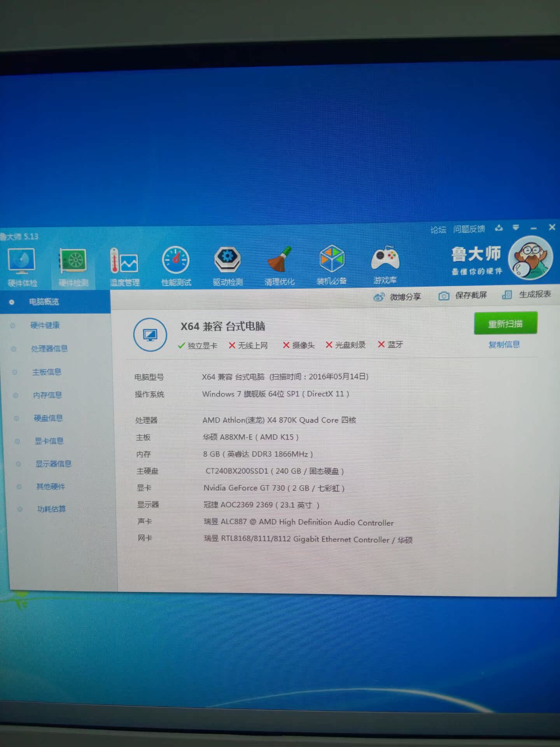The height and width of the screenshot is (747, 560).
Task: Open the 问题反馈 feedback link
Action: [469, 229]
